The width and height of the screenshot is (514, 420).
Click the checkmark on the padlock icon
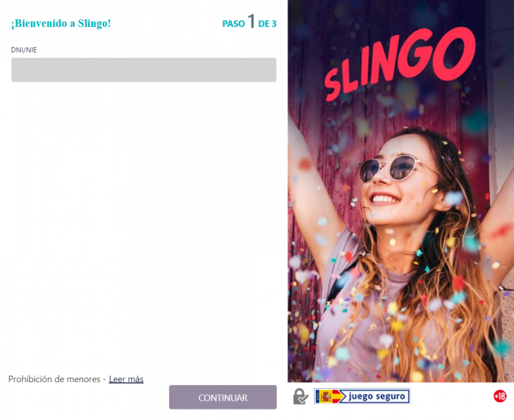tap(303, 399)
